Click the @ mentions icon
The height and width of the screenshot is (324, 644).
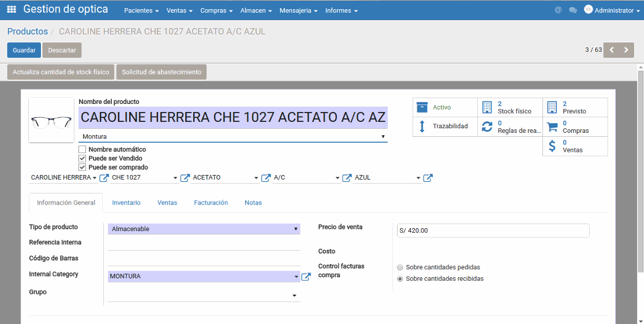point(558,10)
